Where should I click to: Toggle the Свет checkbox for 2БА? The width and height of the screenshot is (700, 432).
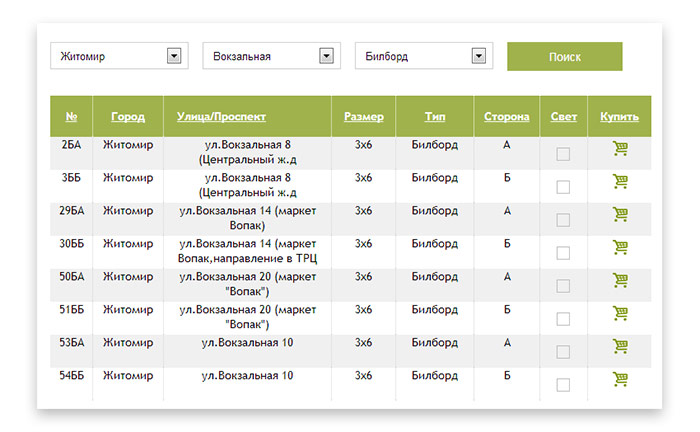564,154
